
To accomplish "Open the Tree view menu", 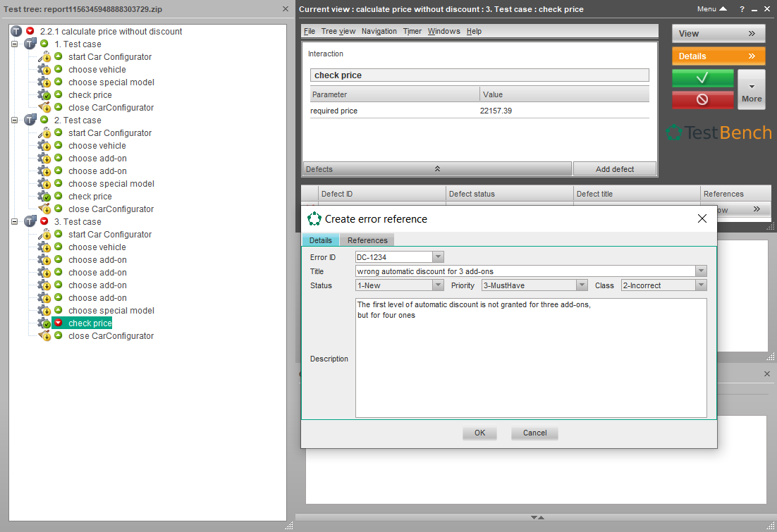I will (338, 31).
